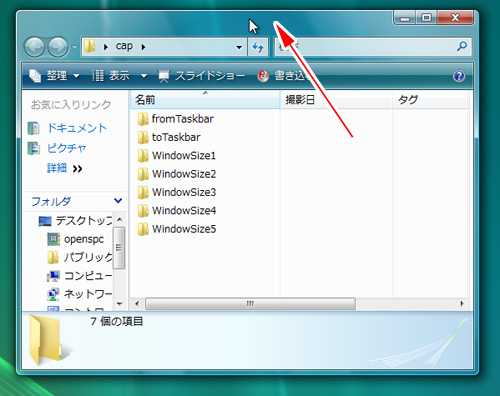Start the スライドショー slideshow
Image resolution: width=500 pixels, height=396 pixels.
point(201,76)
